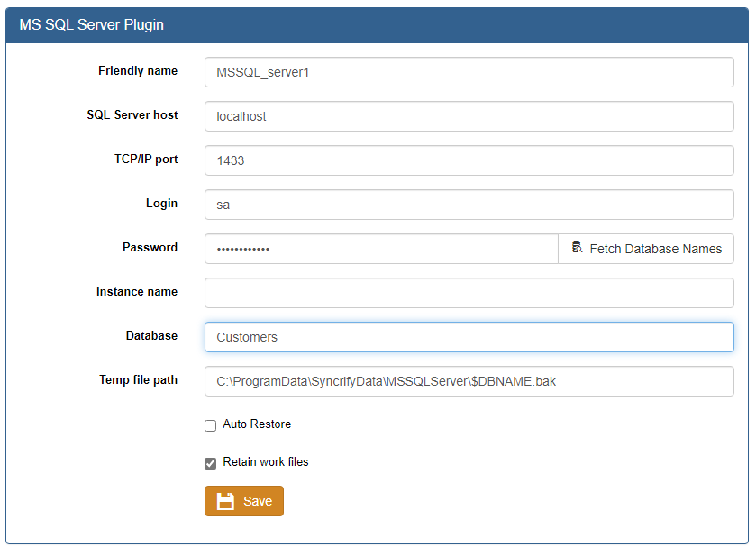Click the Database field label

(x=151, y=334)
